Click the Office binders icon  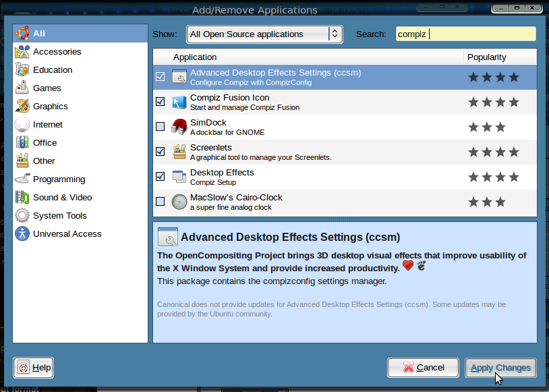(x=22, y=142)
